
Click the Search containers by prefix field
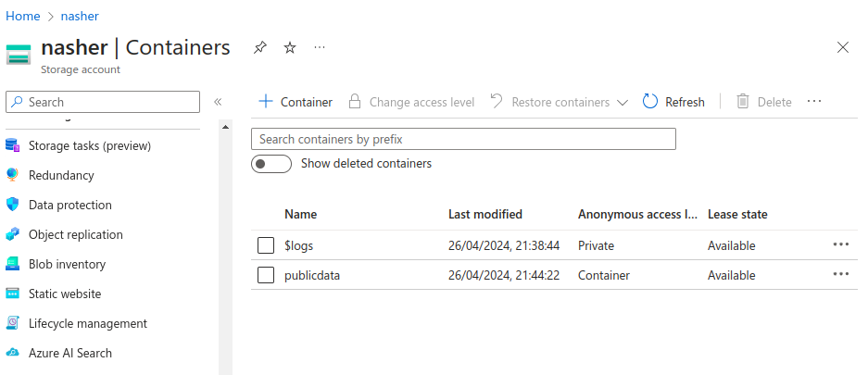point(463,139)
